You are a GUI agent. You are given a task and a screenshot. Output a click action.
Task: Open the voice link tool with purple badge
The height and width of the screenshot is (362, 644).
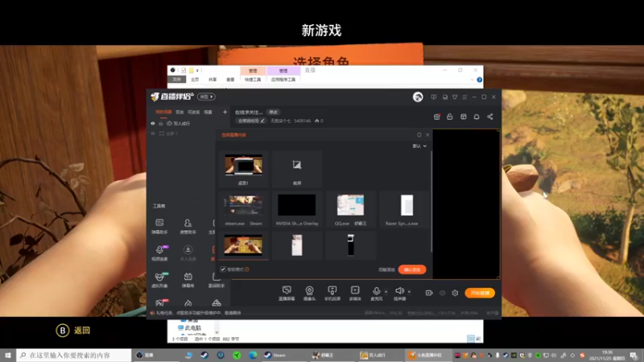[159, 253]
